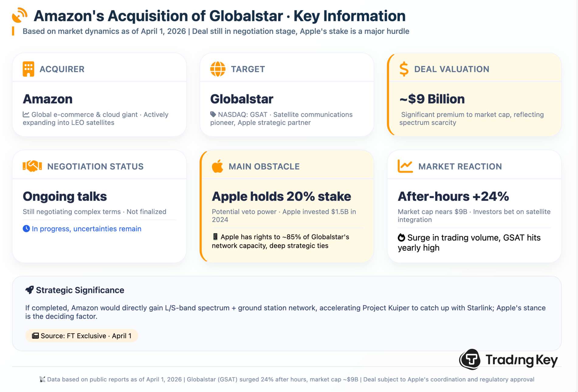Screen dimensions: 578x392
Task: Click the line chart icon by Market Reaction
Action: click(x=405, y=166)
